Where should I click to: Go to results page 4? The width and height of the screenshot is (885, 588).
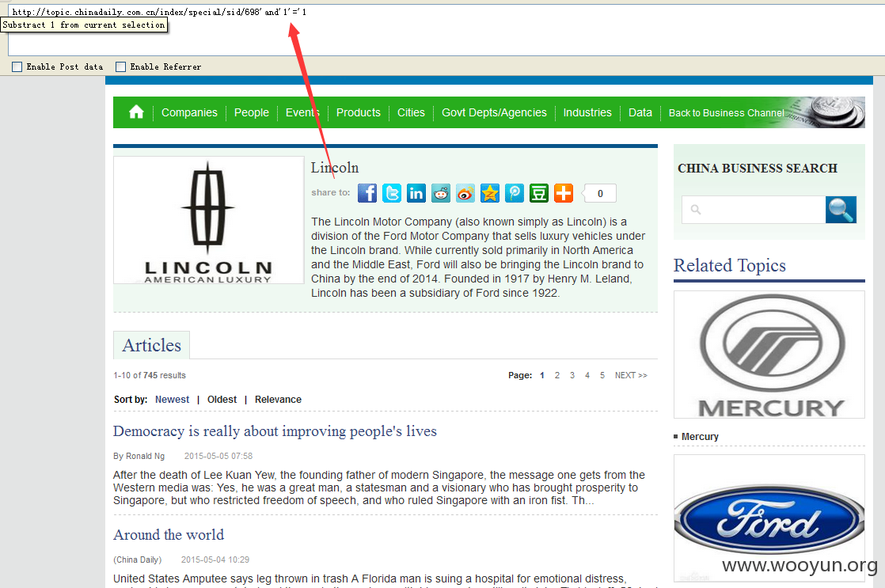click(x=587, y=375)
